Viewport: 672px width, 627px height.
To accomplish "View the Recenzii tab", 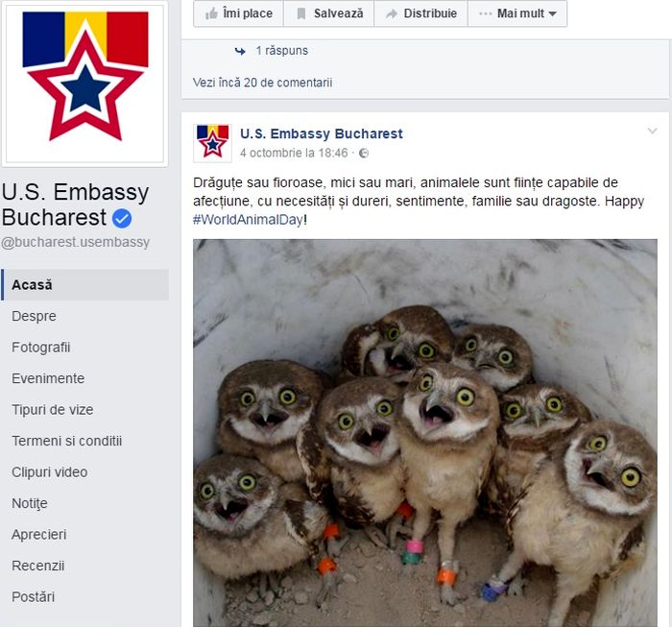I will [38, 567].
